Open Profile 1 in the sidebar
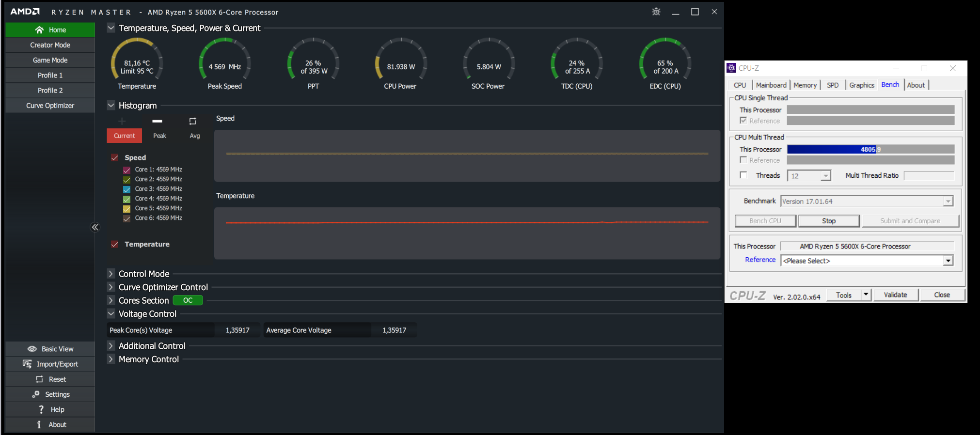This screenshot has width=980, height=435. point(50,75)
